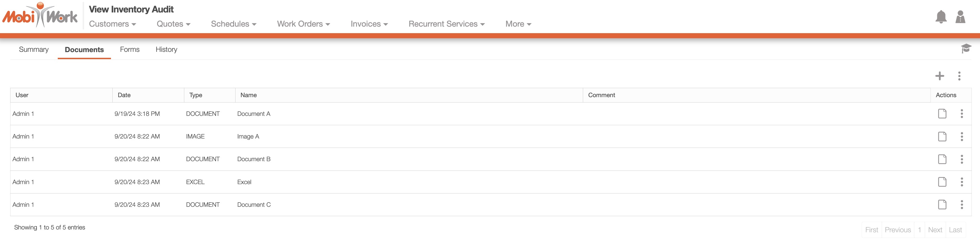
Task: Sort table by Date column header
Action: coord(124,95)
